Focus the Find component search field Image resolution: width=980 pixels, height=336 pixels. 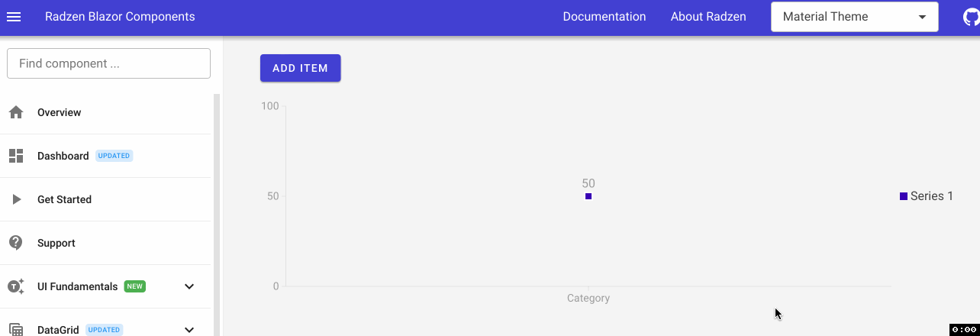108,63
